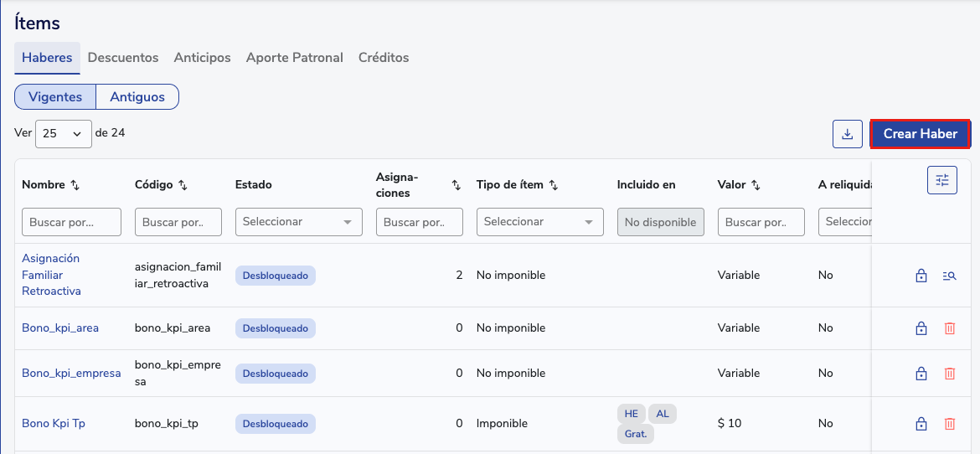Delete the Bono_kpi_empresa item
Screen dimensions: 980x454
tap(949, 374)
